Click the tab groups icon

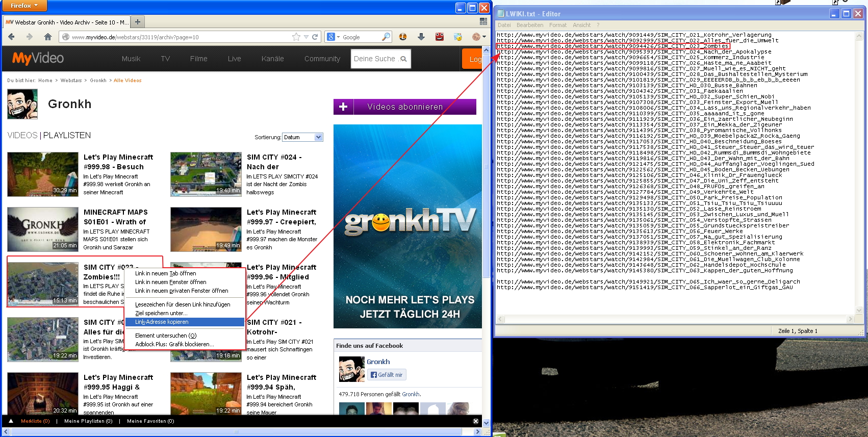tap(483, 21)
